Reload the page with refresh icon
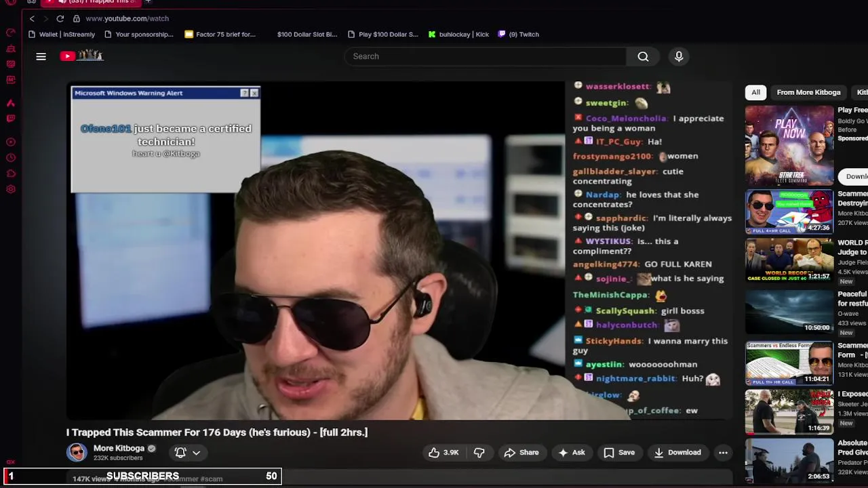The image size is (868, 488). coord(60,18)
